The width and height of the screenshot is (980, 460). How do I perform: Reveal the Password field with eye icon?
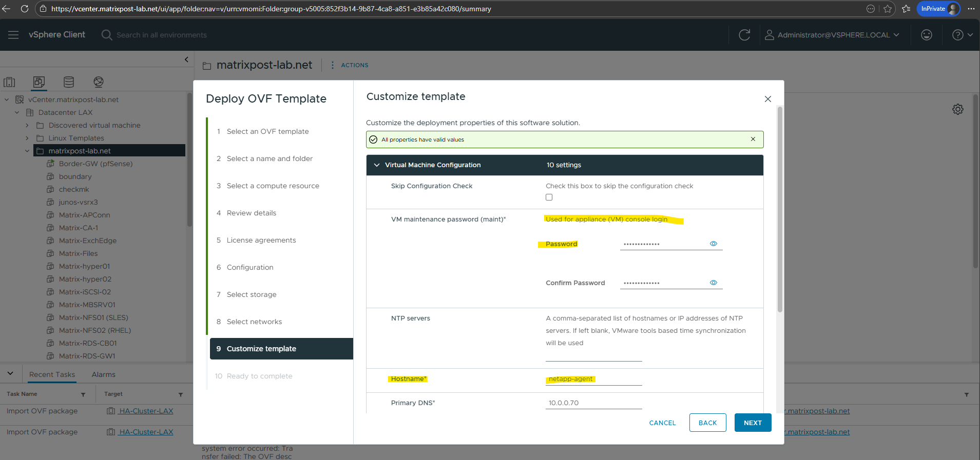click(713, 244)
